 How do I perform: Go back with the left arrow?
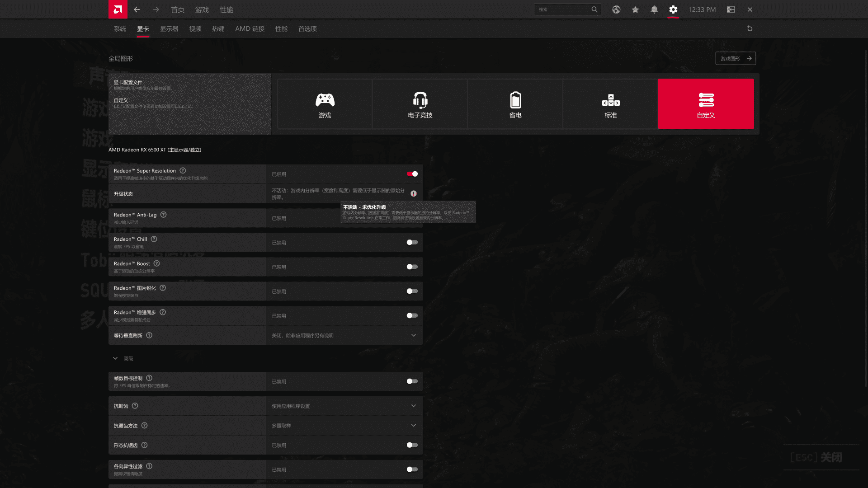[137, 9]
